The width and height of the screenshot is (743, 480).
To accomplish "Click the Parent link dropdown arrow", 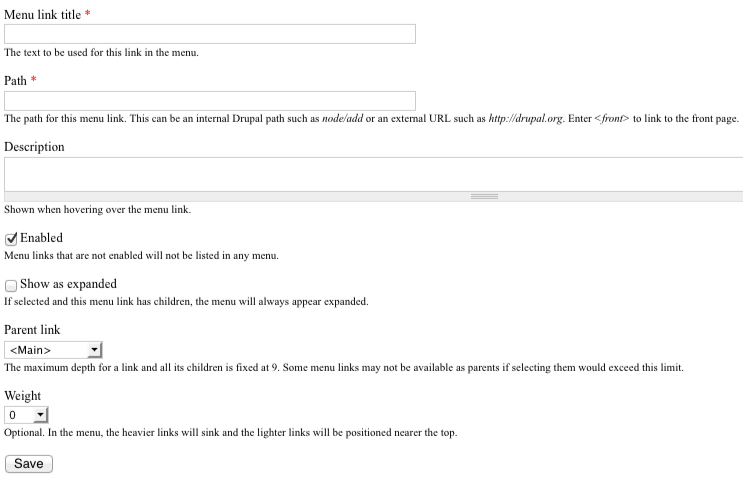I will (x=94, y=350).
